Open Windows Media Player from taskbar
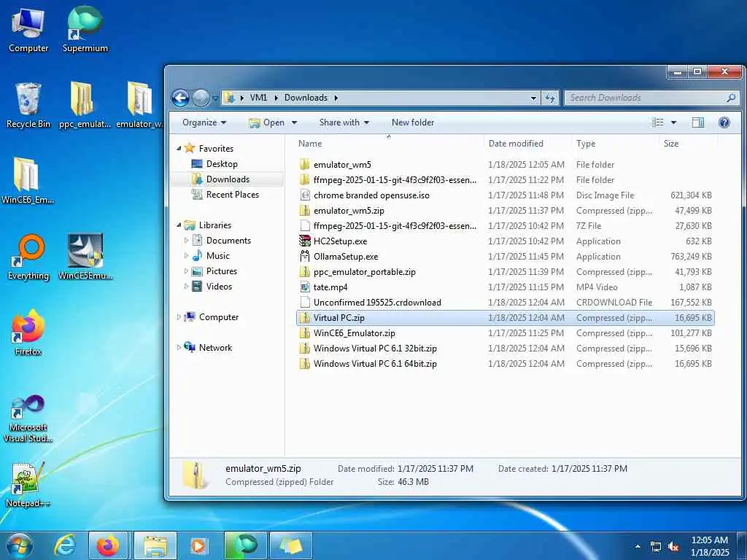The width and height of the screenshot is (747, 560). [x=198, y=545]
